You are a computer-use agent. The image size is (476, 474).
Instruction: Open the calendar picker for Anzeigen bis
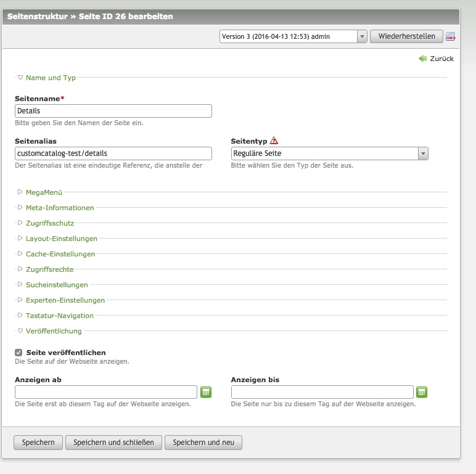pos(422,392)
